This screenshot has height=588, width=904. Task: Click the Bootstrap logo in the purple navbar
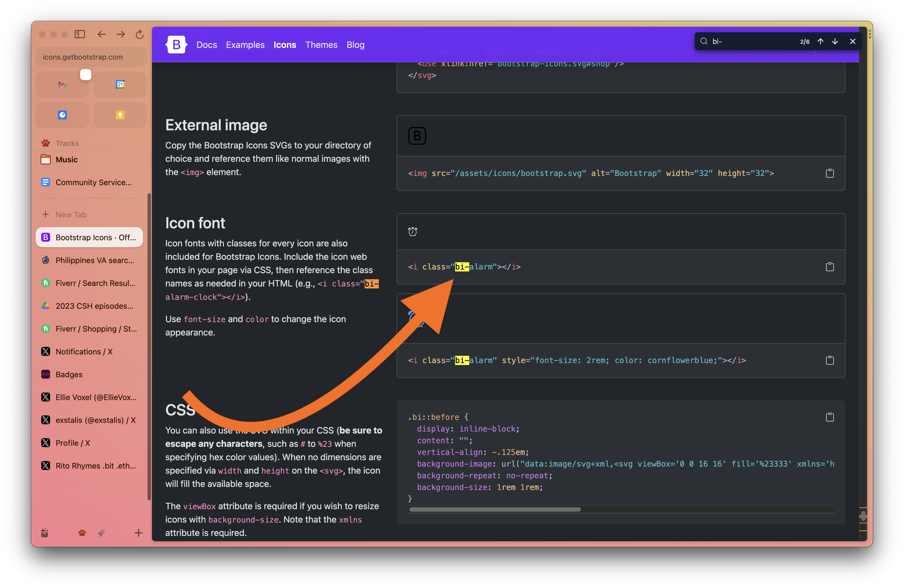tap(176, 45)
